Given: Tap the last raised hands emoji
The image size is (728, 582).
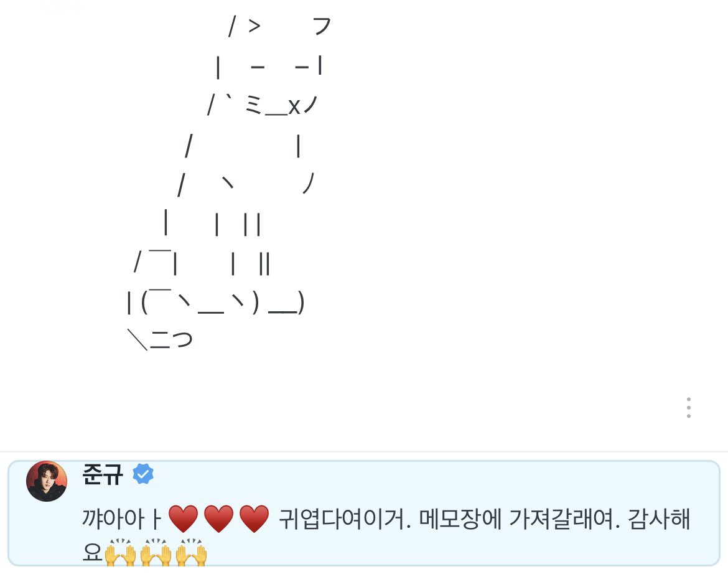Looking at the screenshot, I should (x=191, y=552).
